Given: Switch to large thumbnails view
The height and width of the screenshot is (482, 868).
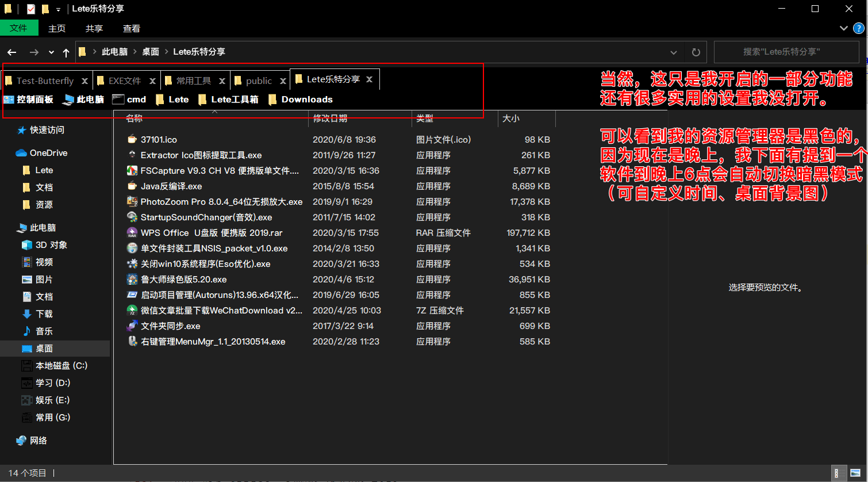Looking at the screenshot, I should pos(855,473).
